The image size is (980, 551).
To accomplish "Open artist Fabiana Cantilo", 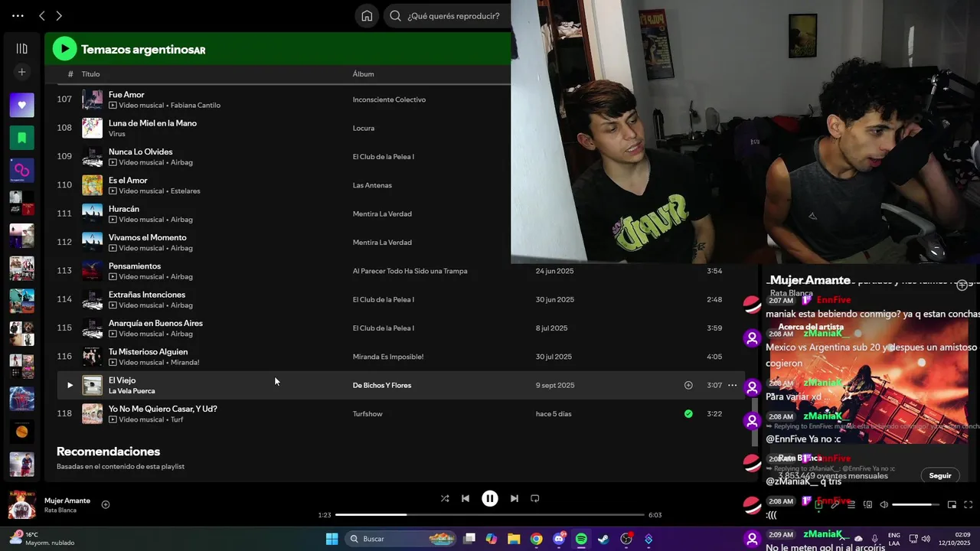I will pyautogui.click(x=195, y=106).
